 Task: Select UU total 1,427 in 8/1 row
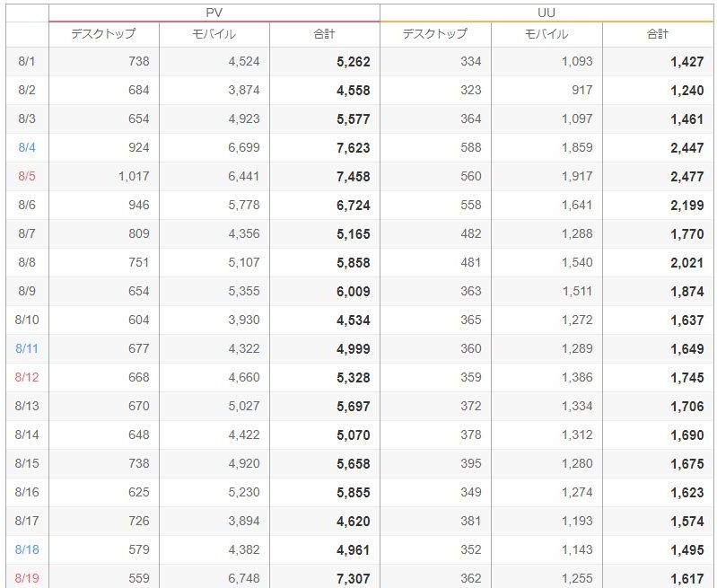(x=686, y=62)
